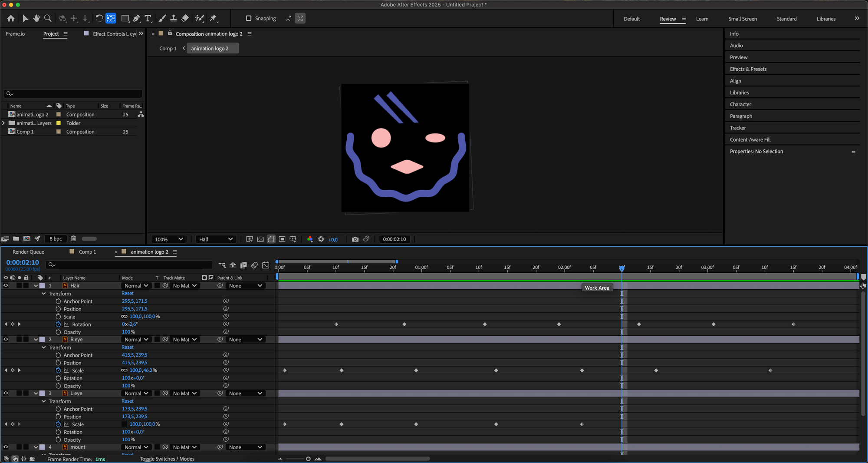
Task: Enable the Snapping checkbox
Action: [249, 18]
